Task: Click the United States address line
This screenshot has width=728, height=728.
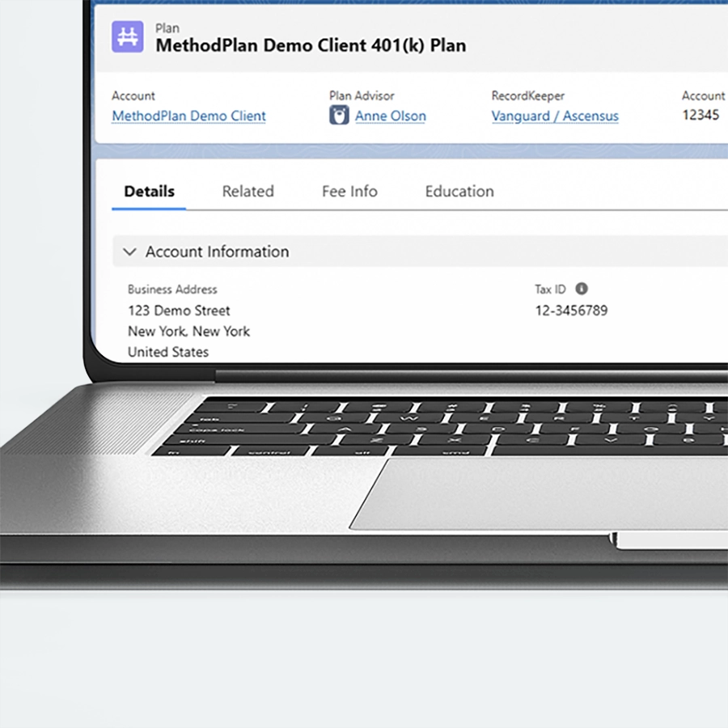Action: click(168, 352)
